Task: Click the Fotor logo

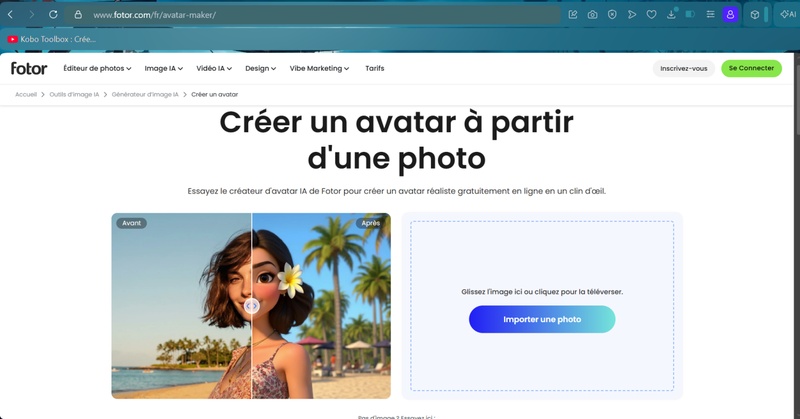Action: [29, 68]
